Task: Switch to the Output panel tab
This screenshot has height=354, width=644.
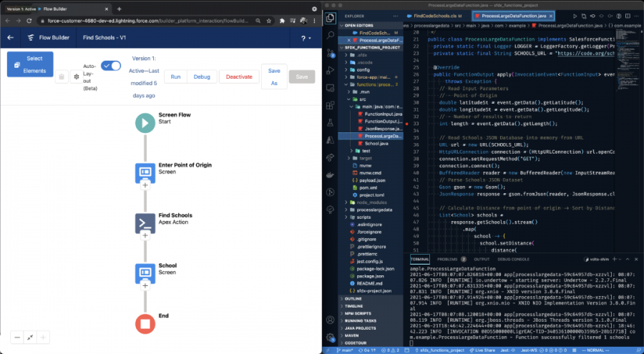Action: tap(482, 259)
